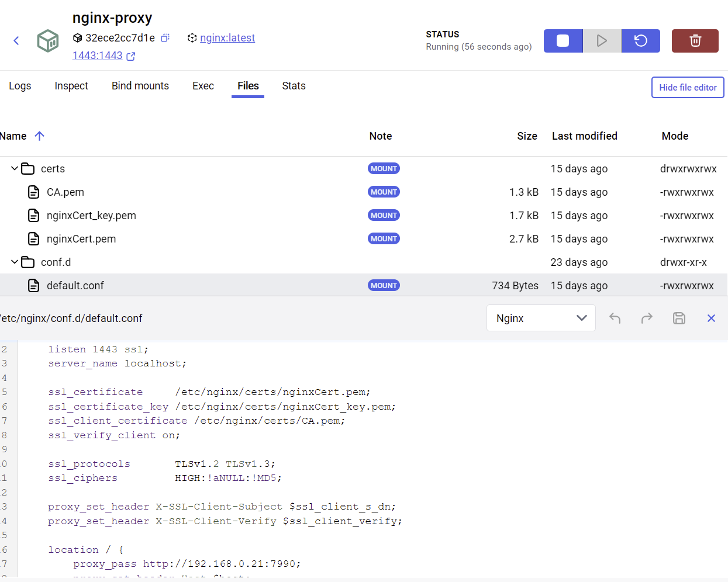Viewport: 728px width, 582px height.
Task: Click the nginxCert.pem file icon
Action: pyautogui.click(x=34, y=239)
